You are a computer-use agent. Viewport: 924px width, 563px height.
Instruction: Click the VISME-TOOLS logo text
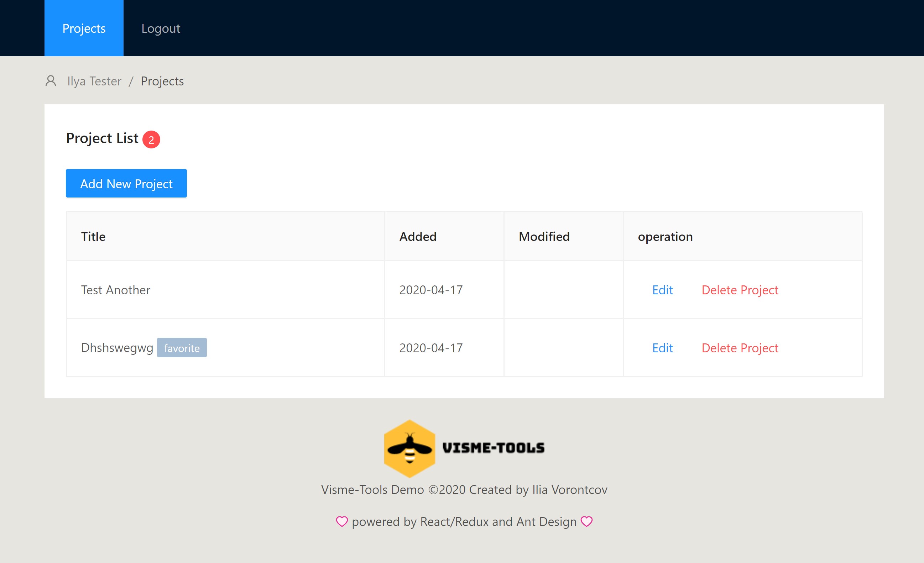click(x=493, y=448)
